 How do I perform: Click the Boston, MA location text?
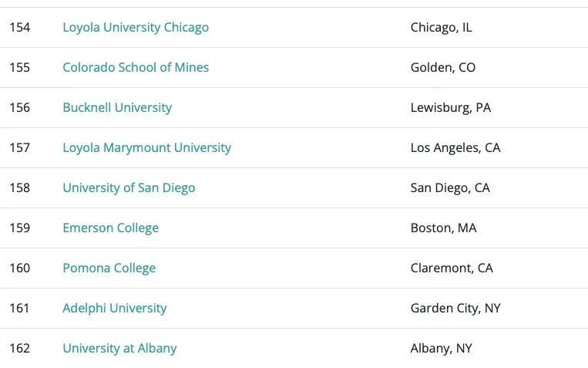pos(443,228)
